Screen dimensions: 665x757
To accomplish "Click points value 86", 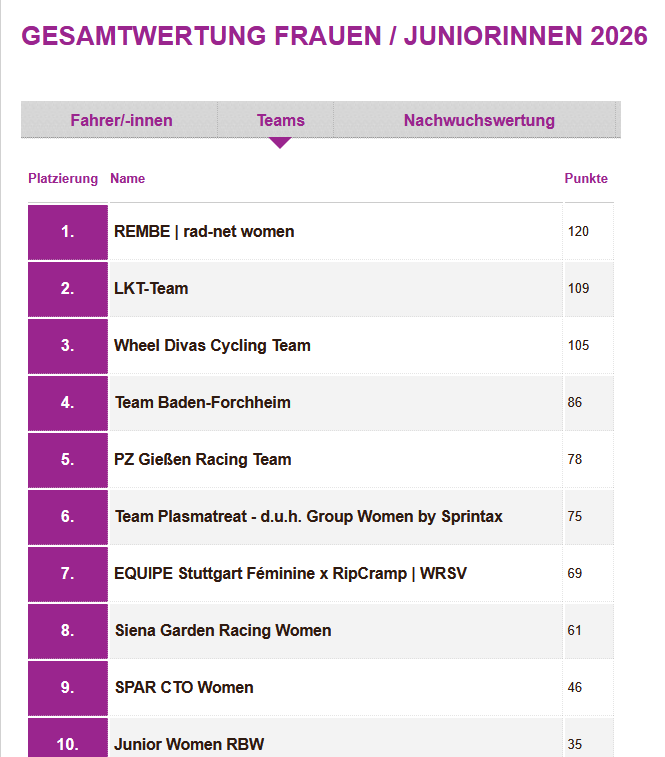I will point(575,403).
